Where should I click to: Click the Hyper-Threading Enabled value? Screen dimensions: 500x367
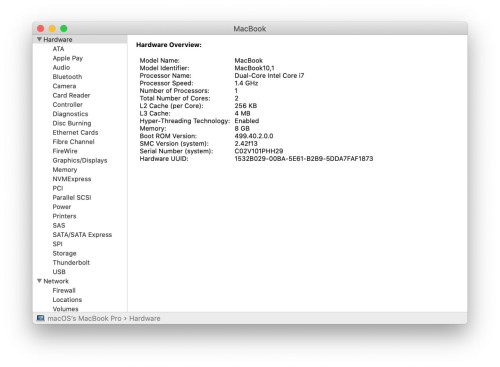(x=247, y=121)
